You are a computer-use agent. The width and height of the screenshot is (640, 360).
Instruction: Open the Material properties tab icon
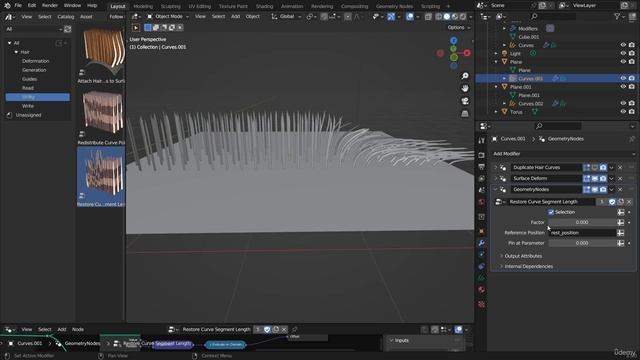tap(482, 289)
